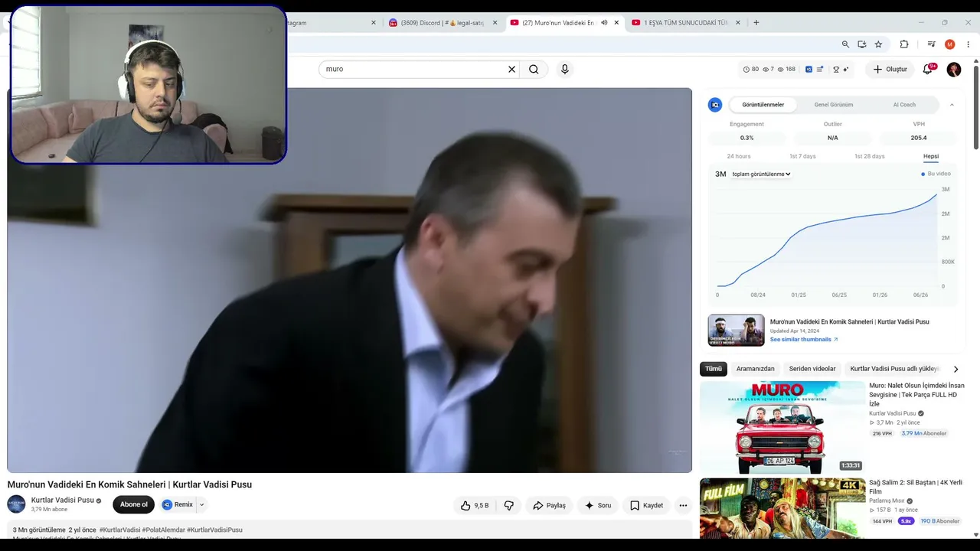Image resolution: width=980 pixels, height=551 pixels.
Task: Click the Abone ol subscribe button
Action: pos(133,505)
